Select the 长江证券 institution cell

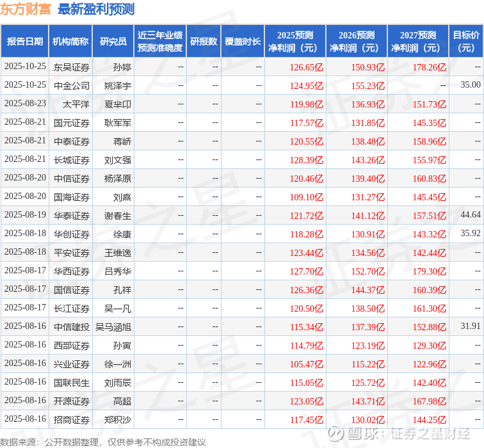(72, 308)
